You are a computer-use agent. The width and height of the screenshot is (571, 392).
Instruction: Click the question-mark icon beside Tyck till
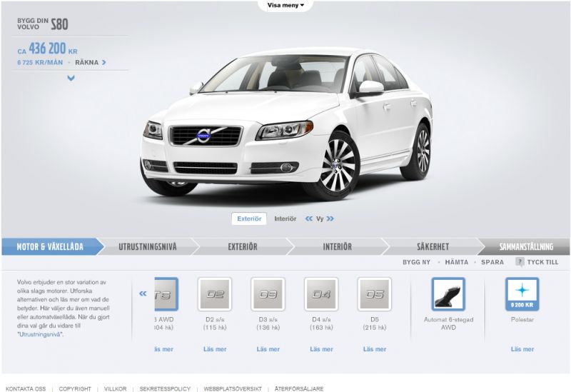tap(520, 261)
